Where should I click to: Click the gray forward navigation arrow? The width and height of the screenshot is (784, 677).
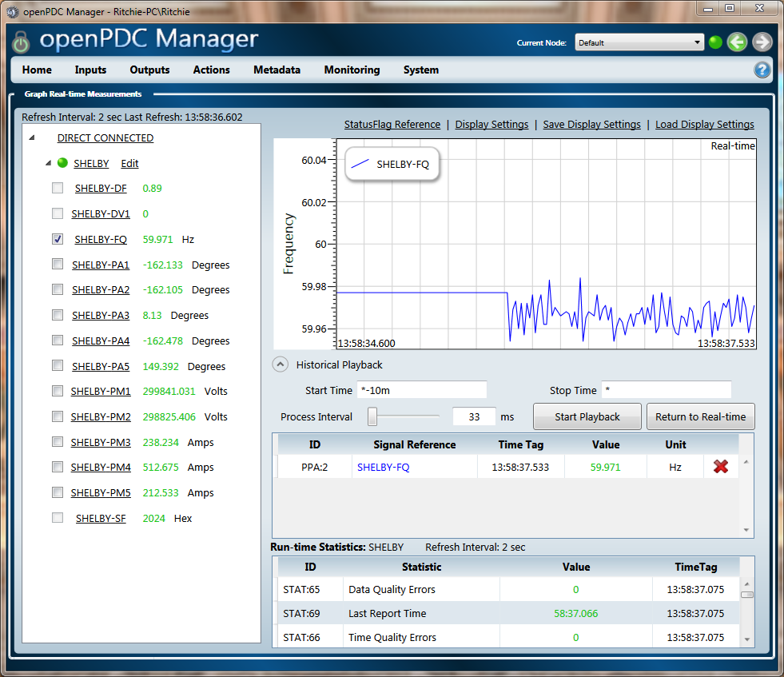[x=762, y=42]
